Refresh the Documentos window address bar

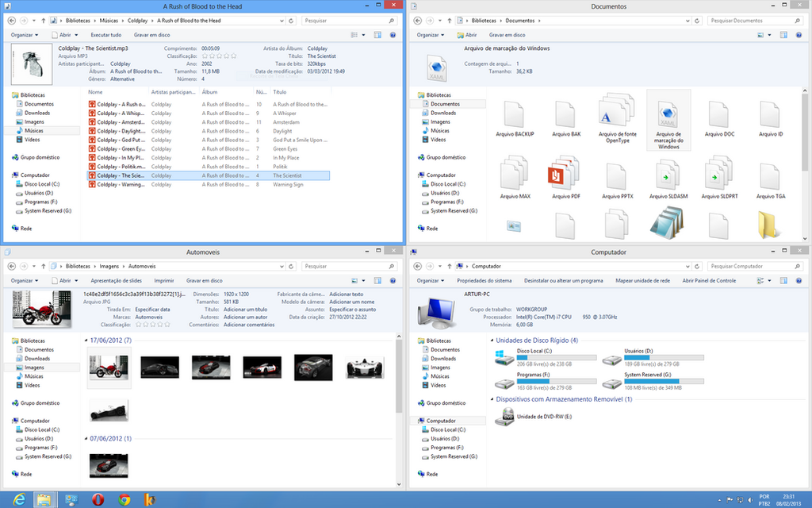pyautogui.click(x=697, y=21)
